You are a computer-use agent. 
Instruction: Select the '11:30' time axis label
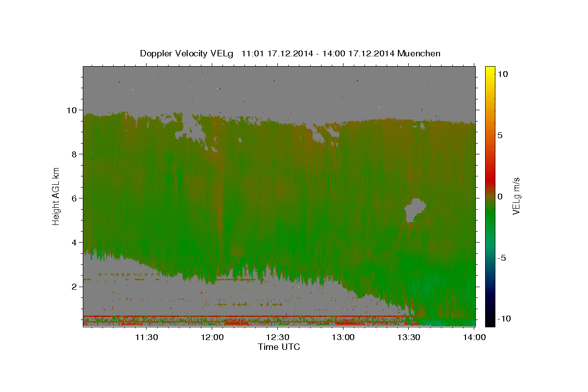(146, 337)
